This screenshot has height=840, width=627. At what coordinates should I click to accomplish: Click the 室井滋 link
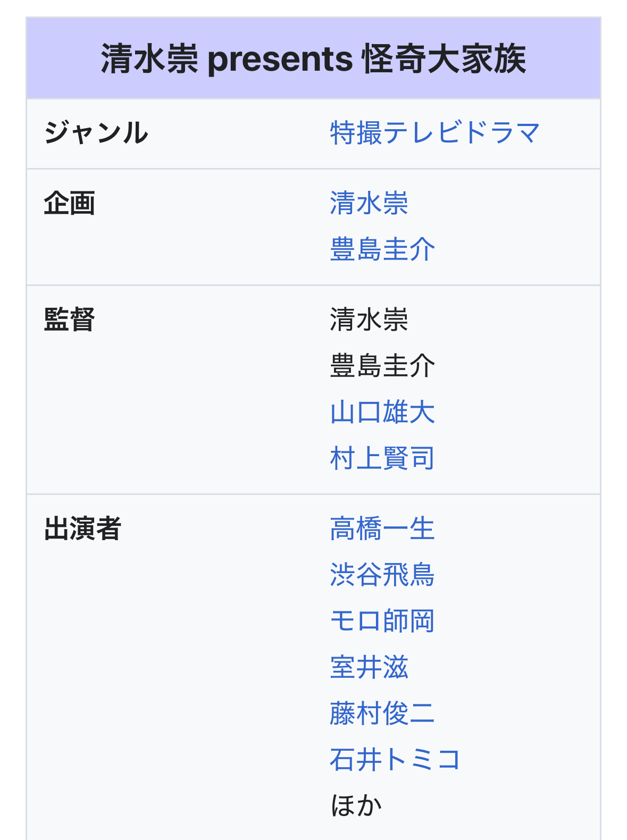(x=369, y=667)
